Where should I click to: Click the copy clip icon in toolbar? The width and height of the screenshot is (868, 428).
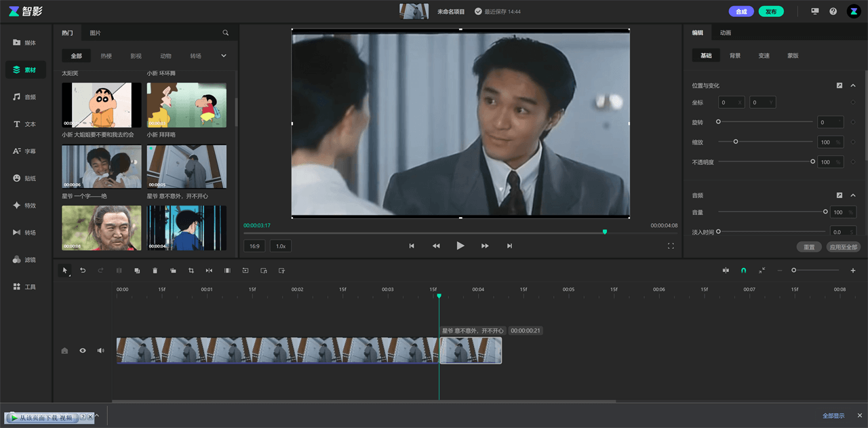tap(137, 271)
